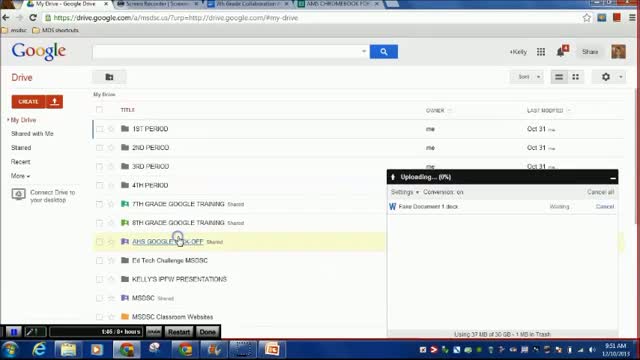Screen dimensions: 640x360
Task: Click the new folder icon button
Action: pyautogui.click(x=109, y=77)
